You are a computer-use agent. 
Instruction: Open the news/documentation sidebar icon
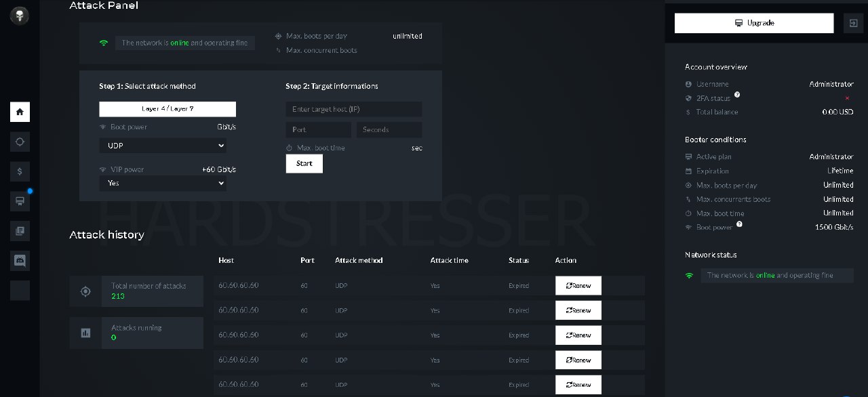pyautogui.click(x=20, y=230)
